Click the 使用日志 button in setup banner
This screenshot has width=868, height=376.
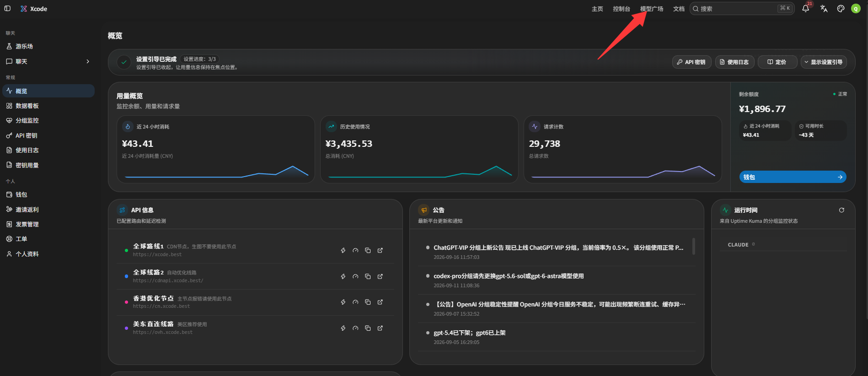tap(734, 62)
